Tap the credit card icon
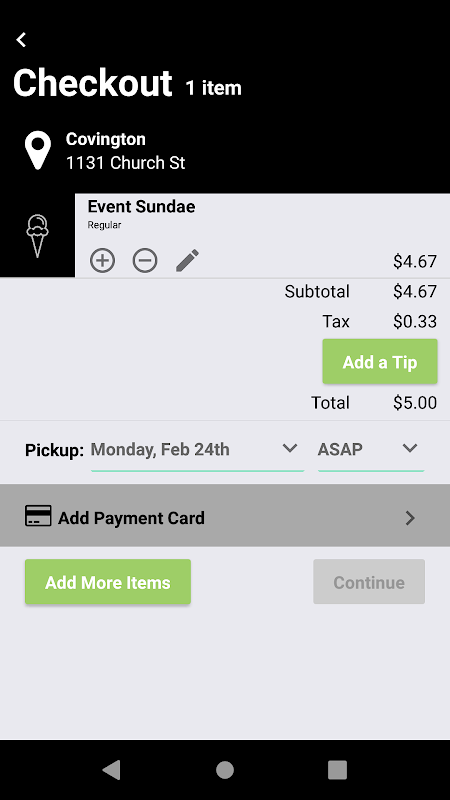 click(x=38, y=516)
